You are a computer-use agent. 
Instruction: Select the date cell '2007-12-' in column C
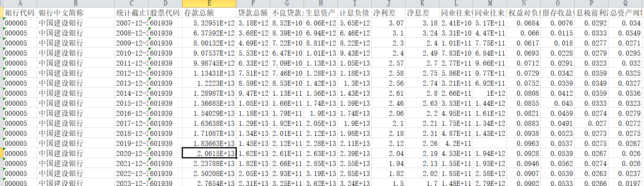point(132,23)
